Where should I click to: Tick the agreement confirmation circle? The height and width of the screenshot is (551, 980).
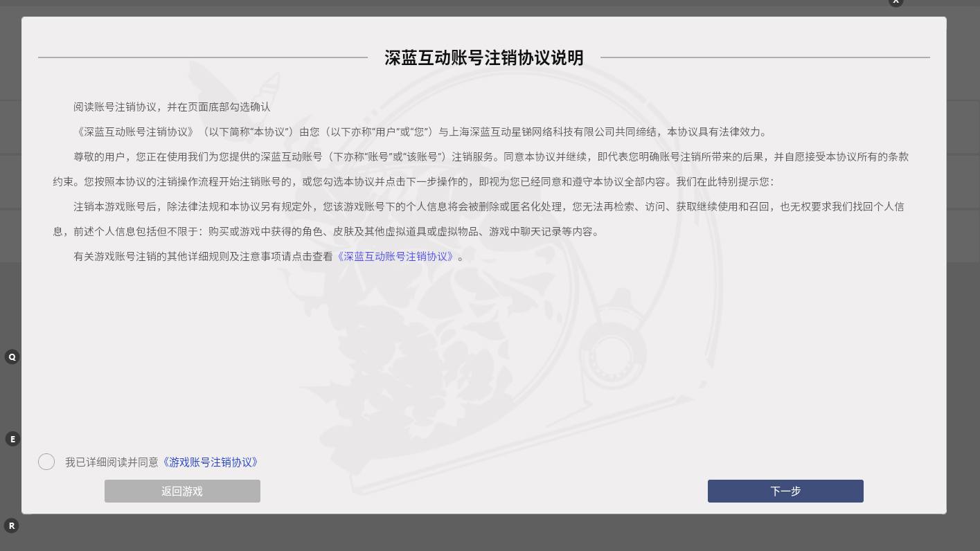pos(46,462)
